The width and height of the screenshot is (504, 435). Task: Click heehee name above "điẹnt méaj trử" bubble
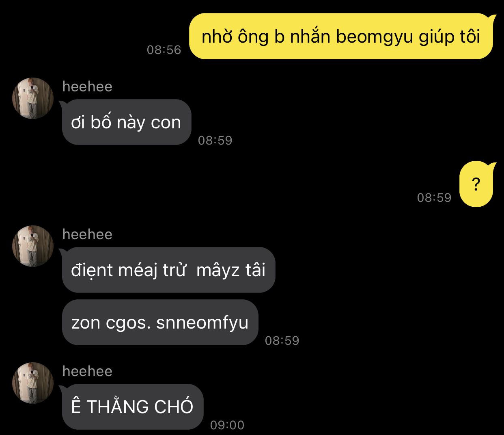click(x=87, y=234)
